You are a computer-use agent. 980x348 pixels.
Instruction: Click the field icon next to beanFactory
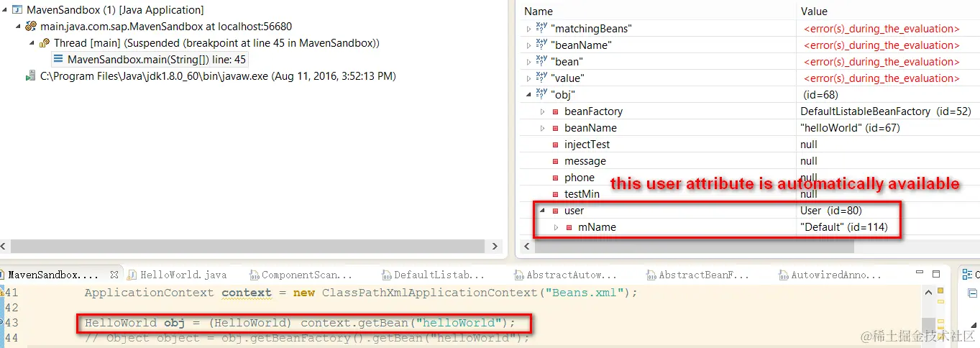tap(555, 111)
